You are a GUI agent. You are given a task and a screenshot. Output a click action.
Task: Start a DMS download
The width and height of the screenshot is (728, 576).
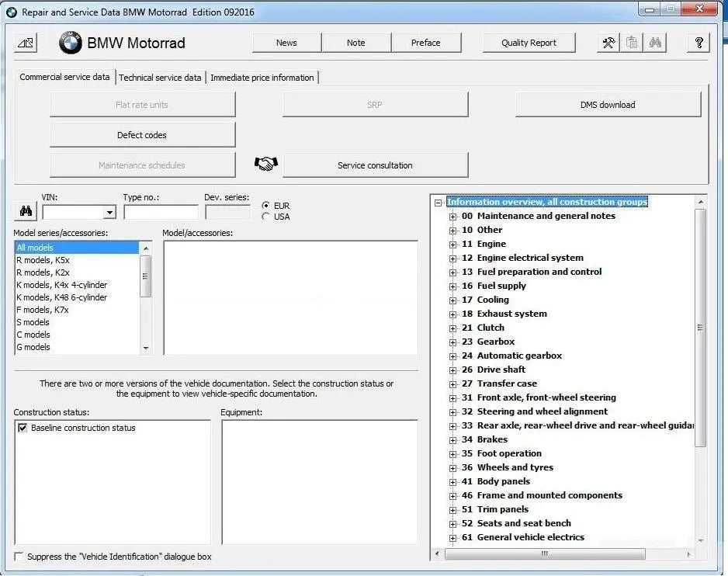coord(608,103)
